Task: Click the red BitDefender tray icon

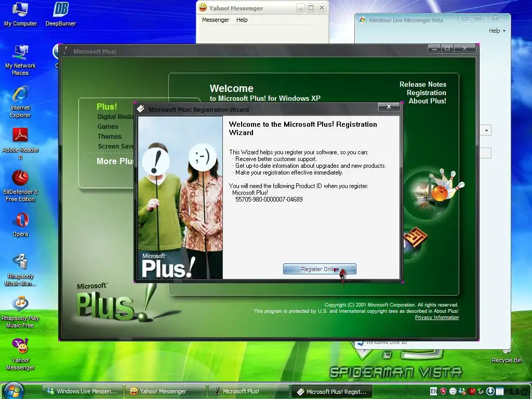Action: [472, 391]
